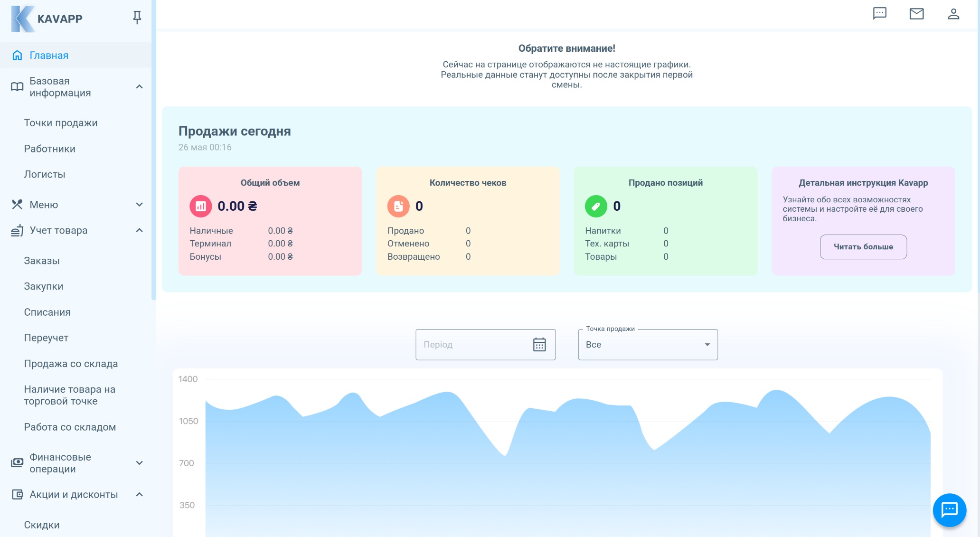Click the Продажи сегодня heading
This screenshot has width=980, height=537.
(235, 131)
